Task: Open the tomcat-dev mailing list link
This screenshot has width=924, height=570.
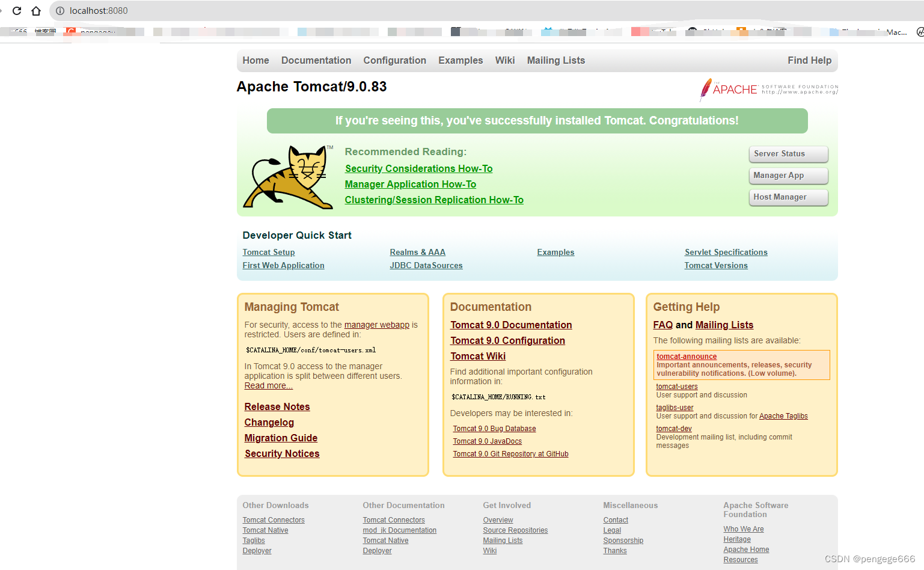Action: [674, 429]
